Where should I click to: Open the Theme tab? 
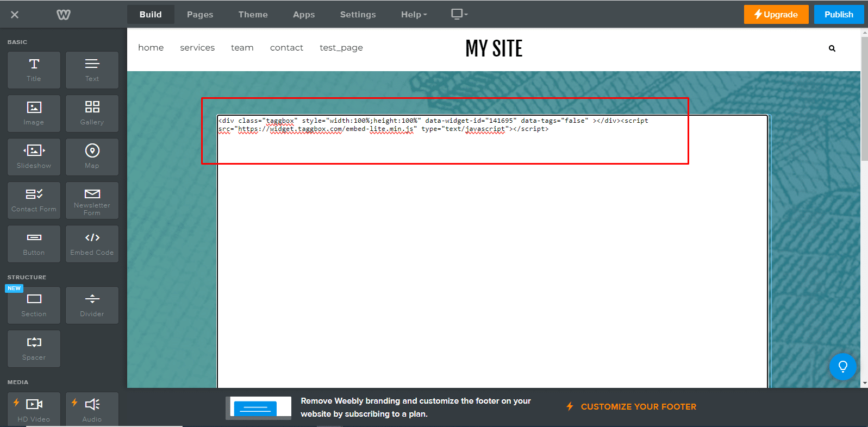253,15
